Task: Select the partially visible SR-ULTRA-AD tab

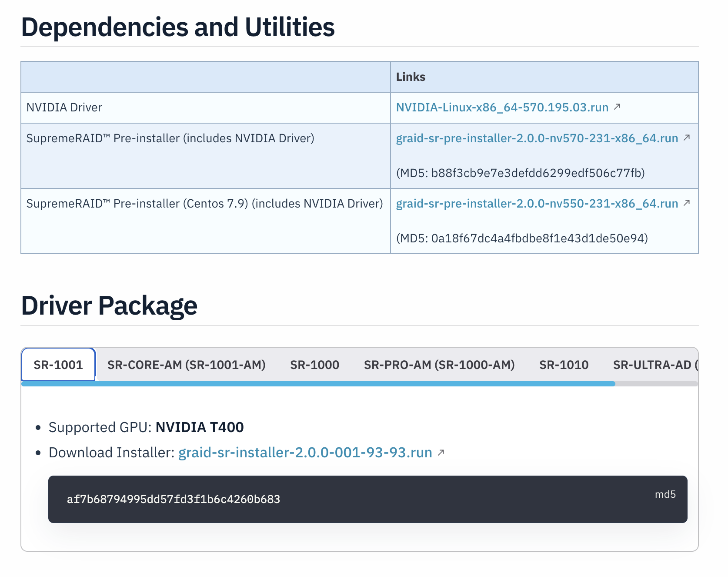Action: pyautogui.click(x=655, y=365)
